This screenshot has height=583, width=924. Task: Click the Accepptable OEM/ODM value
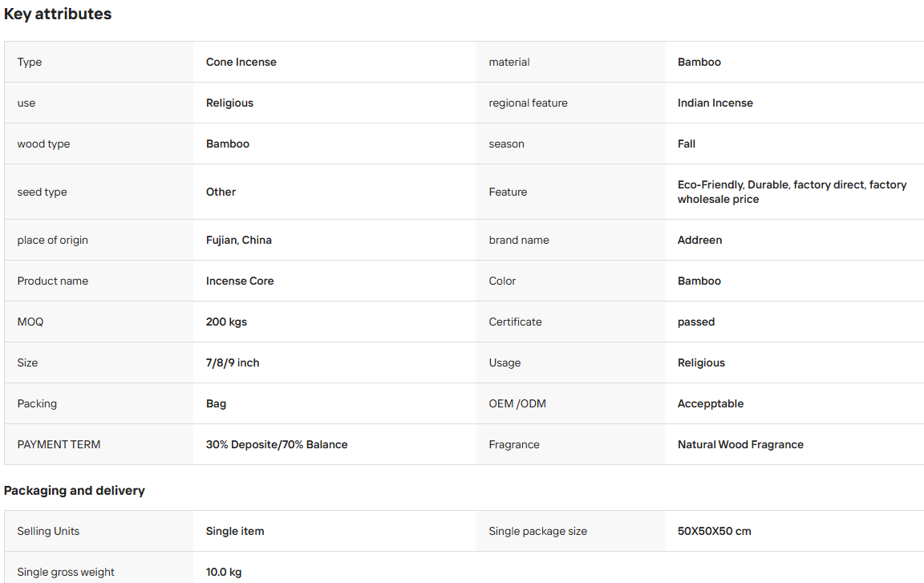point(710,404)
